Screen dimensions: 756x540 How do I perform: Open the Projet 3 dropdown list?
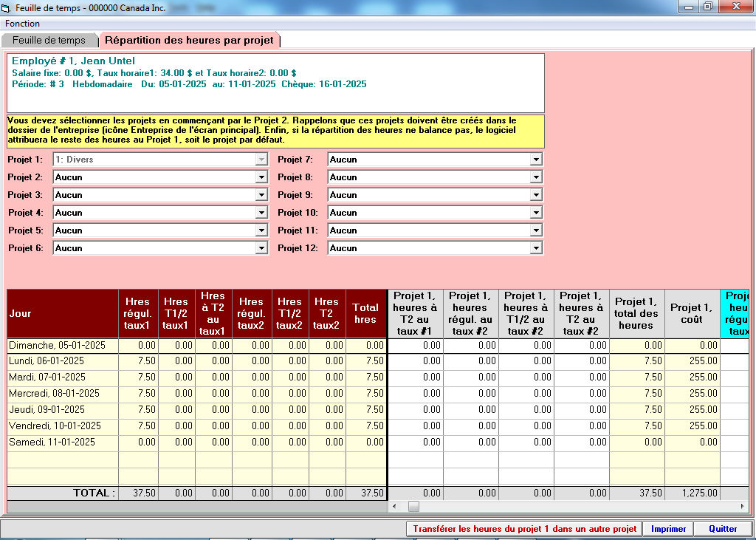pyautogui.click(x=261, y=195)
